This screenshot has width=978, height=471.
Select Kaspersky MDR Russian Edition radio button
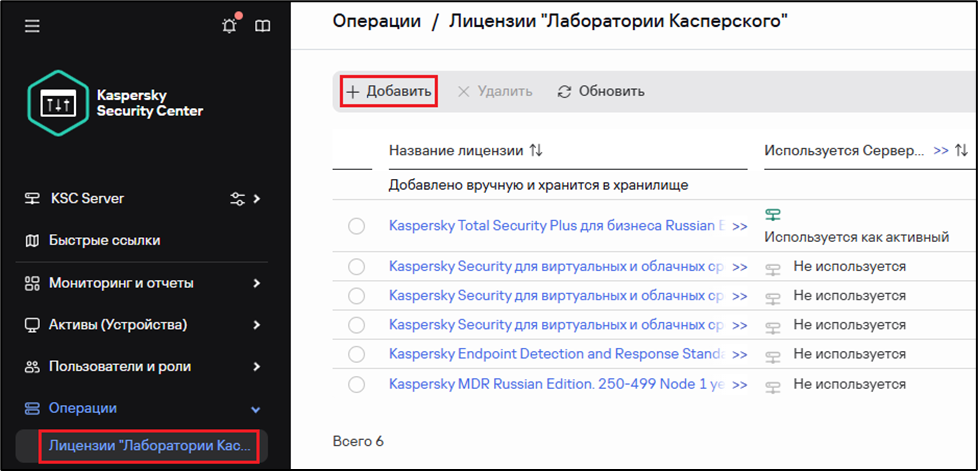tap(356, 384)
